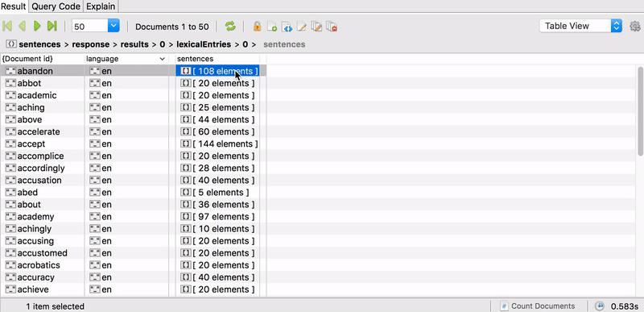Open the language column header dropdown arrow
Viewport: 644px width, 312px height.
[163, 59]
